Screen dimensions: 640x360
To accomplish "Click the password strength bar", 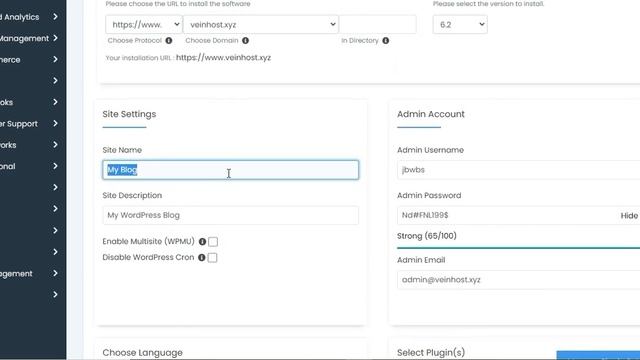I will (x=518, y=247).
